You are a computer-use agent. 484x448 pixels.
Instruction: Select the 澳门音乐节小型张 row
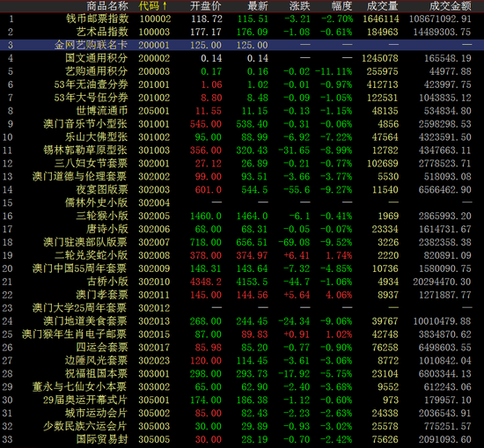(x=242, y=124)
